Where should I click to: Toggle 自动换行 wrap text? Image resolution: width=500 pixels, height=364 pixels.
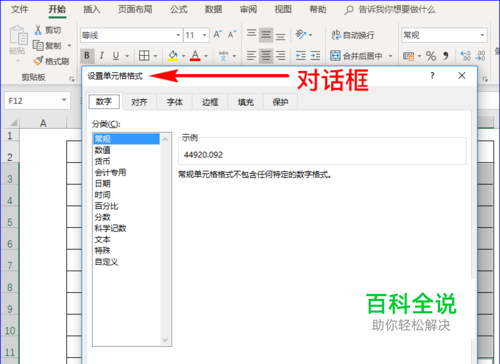353,35
